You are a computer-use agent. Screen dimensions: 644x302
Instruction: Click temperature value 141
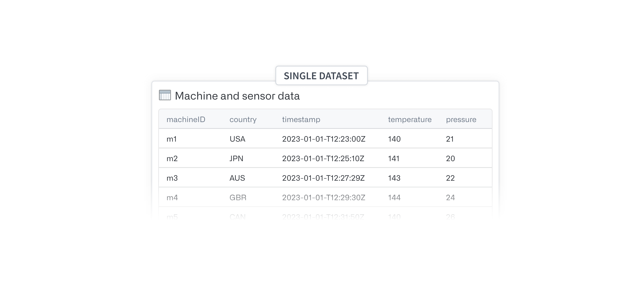[394, 159]
